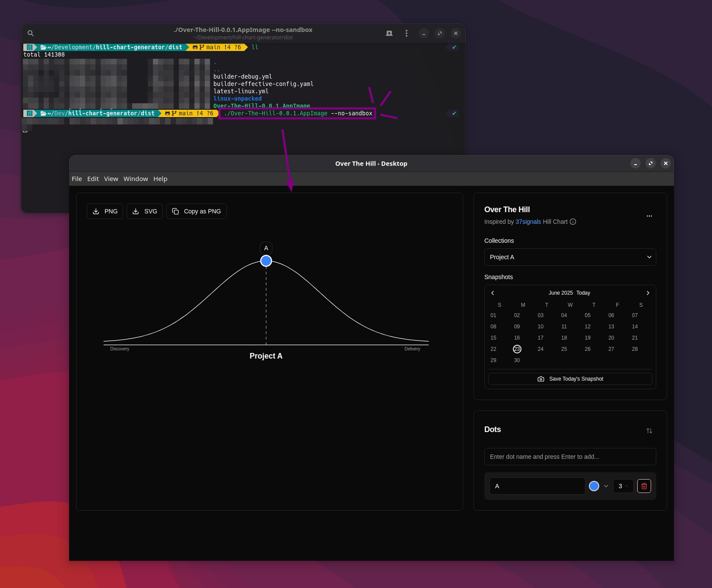Click the terminal new tab icon
This screenshot has width=712, height=588.
tap(389, 33)
